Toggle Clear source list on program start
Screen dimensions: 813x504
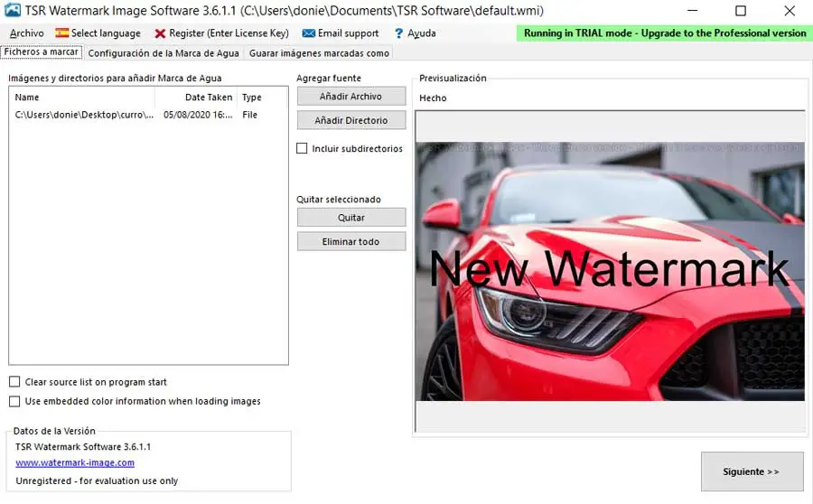[x=14, y=382]
